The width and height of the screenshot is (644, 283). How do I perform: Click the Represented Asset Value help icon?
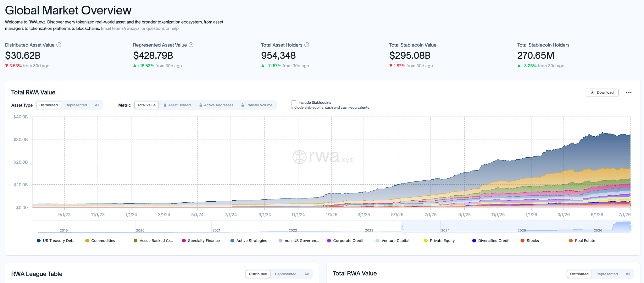191,45
